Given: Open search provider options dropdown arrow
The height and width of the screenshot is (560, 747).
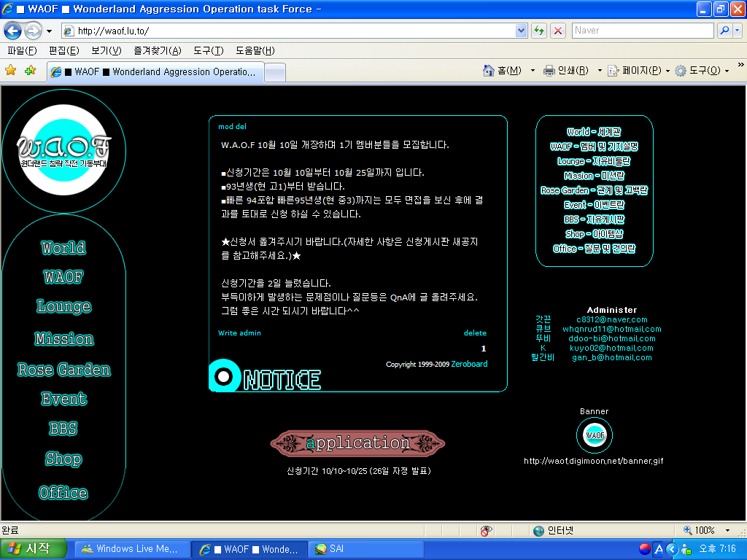Looking at the screenshot, I should click(737, 31).
